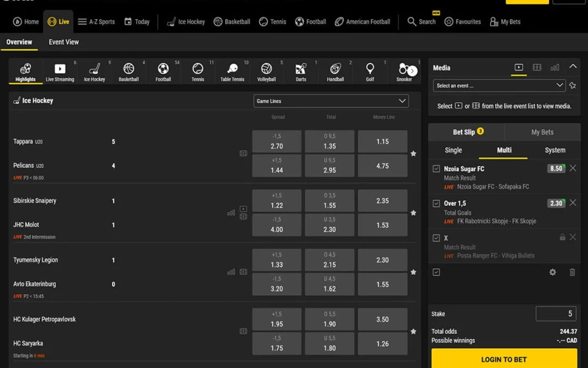Viewport: 588px width, 368px height.
Task: Click the bet slip settings gear icon
Action: tap(553, 272)
